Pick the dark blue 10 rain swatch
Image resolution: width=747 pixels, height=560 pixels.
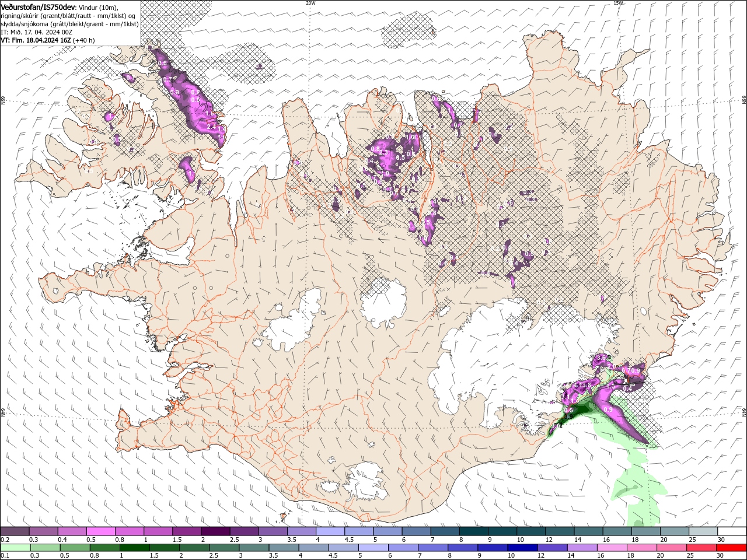pyautogui.click(x=522, y=548)
